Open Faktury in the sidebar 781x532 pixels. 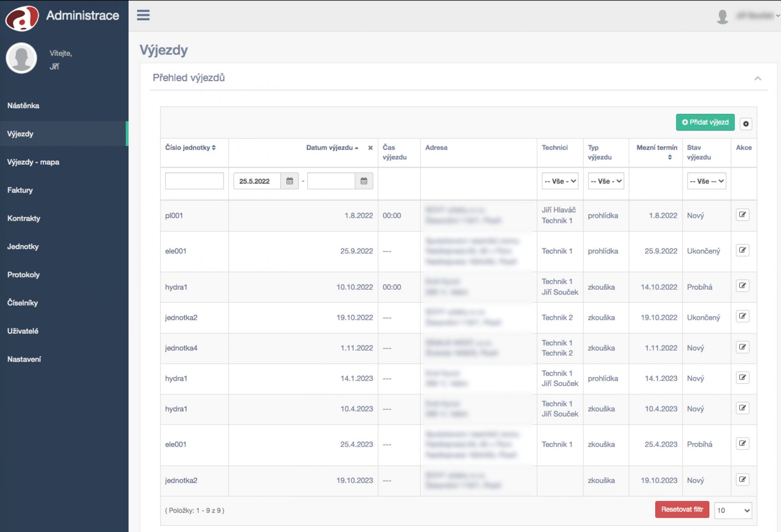point(20,190)
